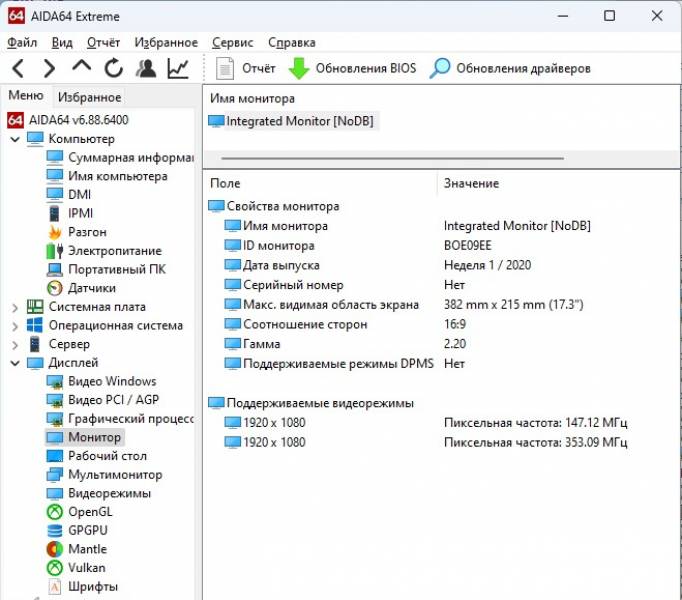Screen dimensions: 682x600
Task: Open the Отчёт menu in menu bar
Action: coord(103,43)
